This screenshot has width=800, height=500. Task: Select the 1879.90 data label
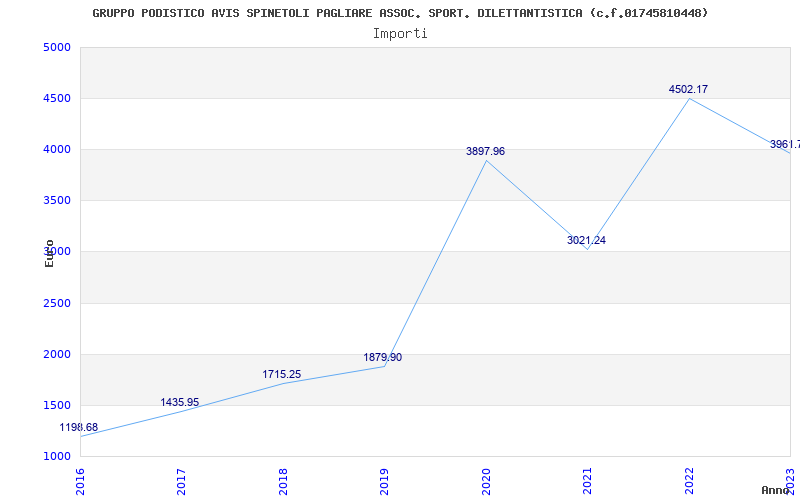coord(383,358)
